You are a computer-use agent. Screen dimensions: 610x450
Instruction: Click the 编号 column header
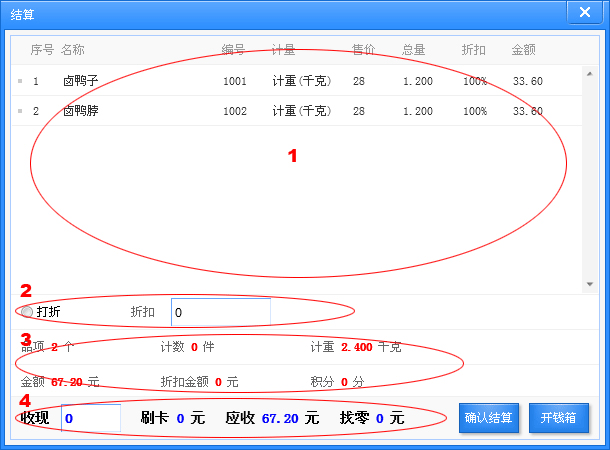pyautogui.click(x=233, y=50)
